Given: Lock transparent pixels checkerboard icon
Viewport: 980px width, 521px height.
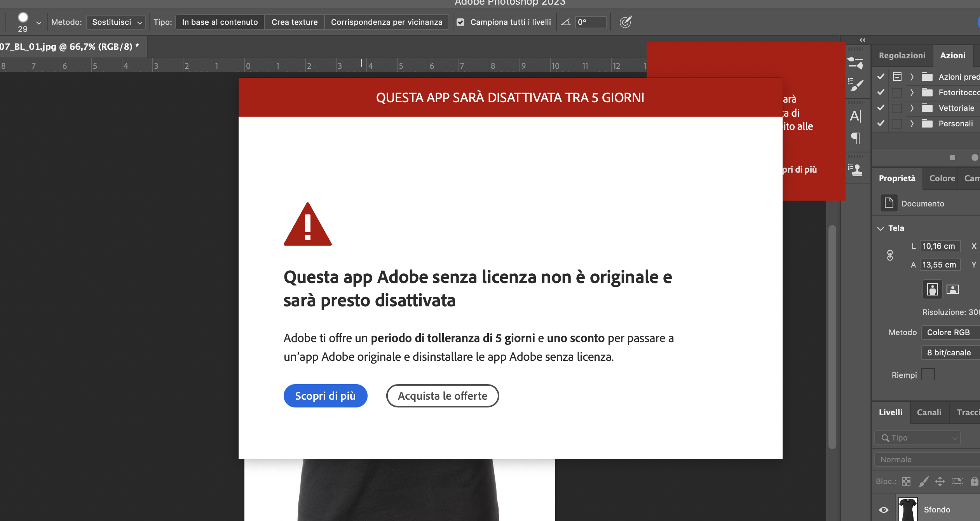Looking at the screenshot, I should (x=906, y=481).
